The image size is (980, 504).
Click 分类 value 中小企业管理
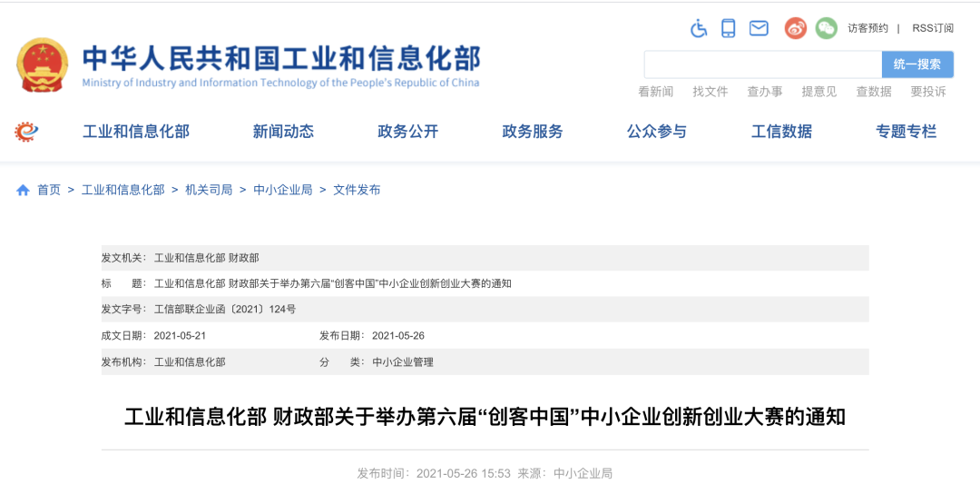pyautogui.click(x=403, y=362)
